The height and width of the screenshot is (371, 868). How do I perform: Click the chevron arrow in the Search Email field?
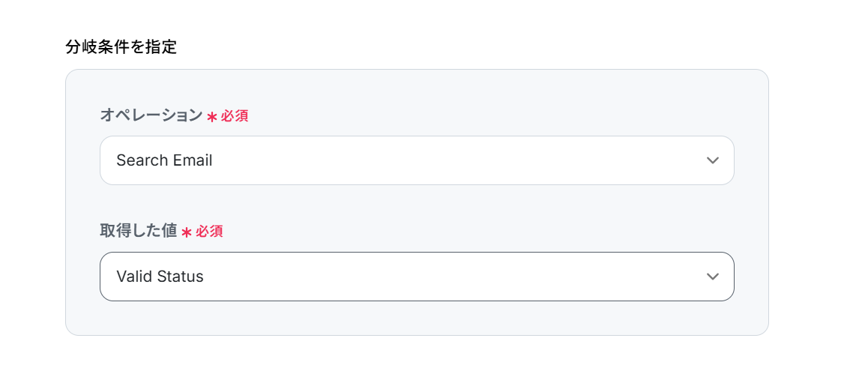click(x=712, y=160)
